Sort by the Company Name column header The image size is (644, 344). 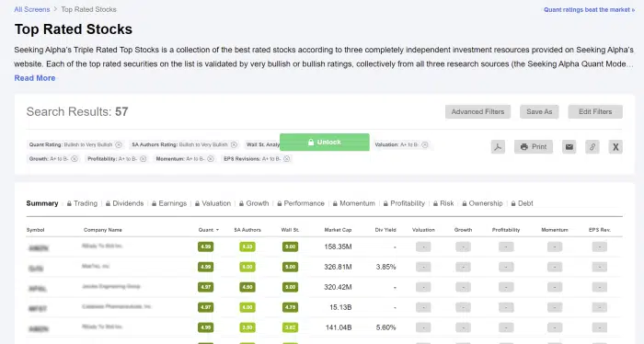pyautogui.click(x=103, y=230)
